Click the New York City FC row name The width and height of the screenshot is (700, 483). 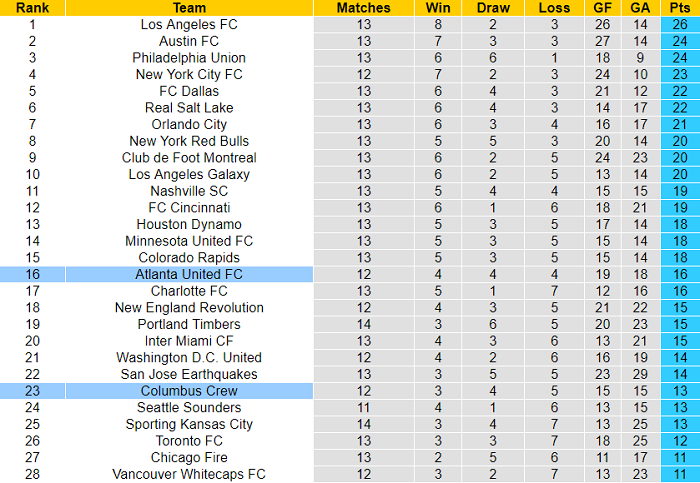189,74
